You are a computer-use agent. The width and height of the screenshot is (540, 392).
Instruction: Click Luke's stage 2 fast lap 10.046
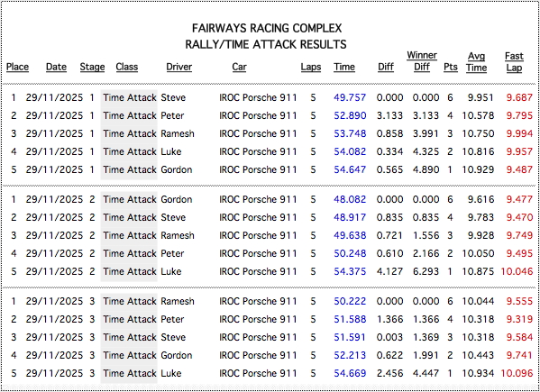(x=517, y=271)
